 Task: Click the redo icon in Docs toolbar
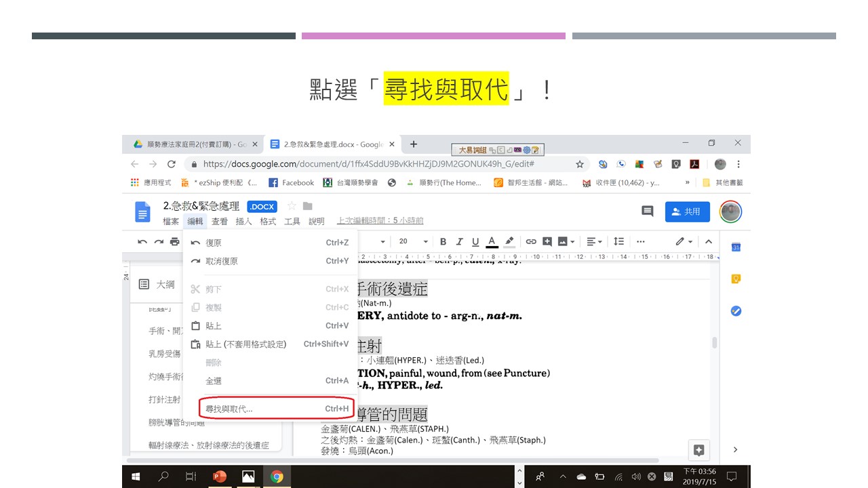(x=159, y=242)
